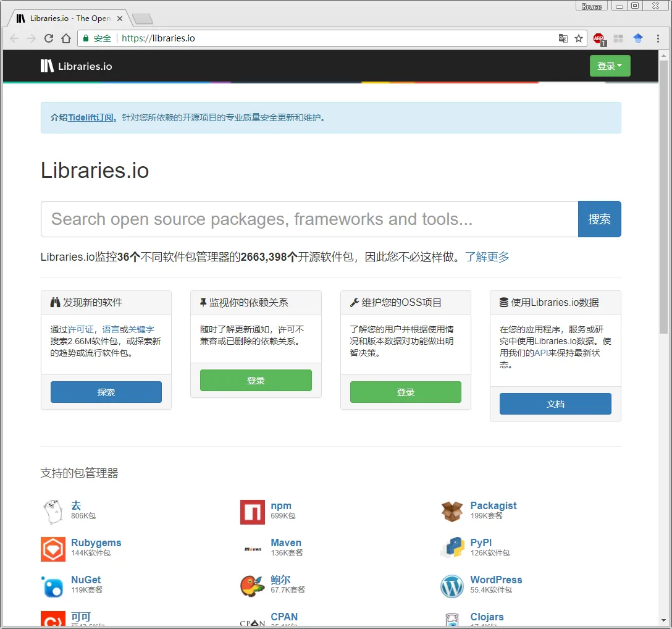Click 登录 under 监视你的依赖关系
This screenshot has width=672, height=629.
[256, 381]
